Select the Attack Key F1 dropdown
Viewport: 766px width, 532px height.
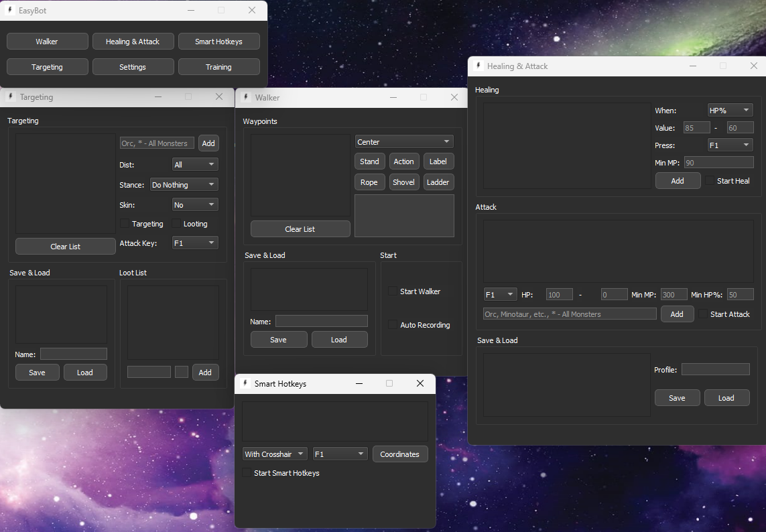pos(195,243)
